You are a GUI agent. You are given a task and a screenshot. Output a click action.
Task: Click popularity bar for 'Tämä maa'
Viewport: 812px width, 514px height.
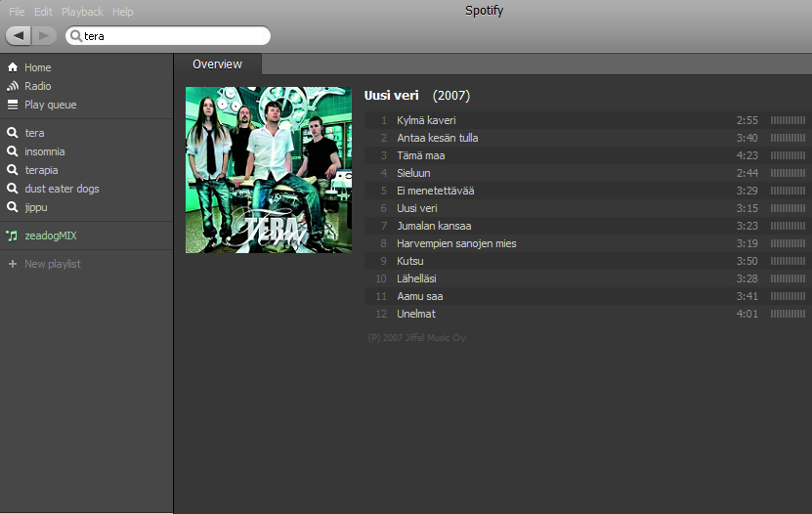point(788,155)
